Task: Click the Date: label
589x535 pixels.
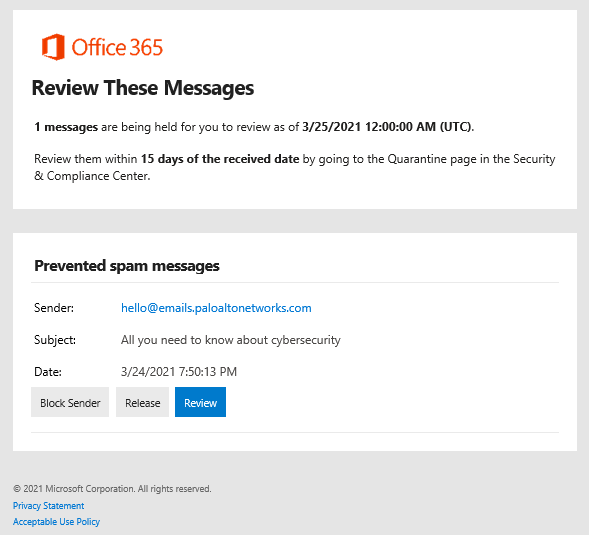Action: pos(48,372)
